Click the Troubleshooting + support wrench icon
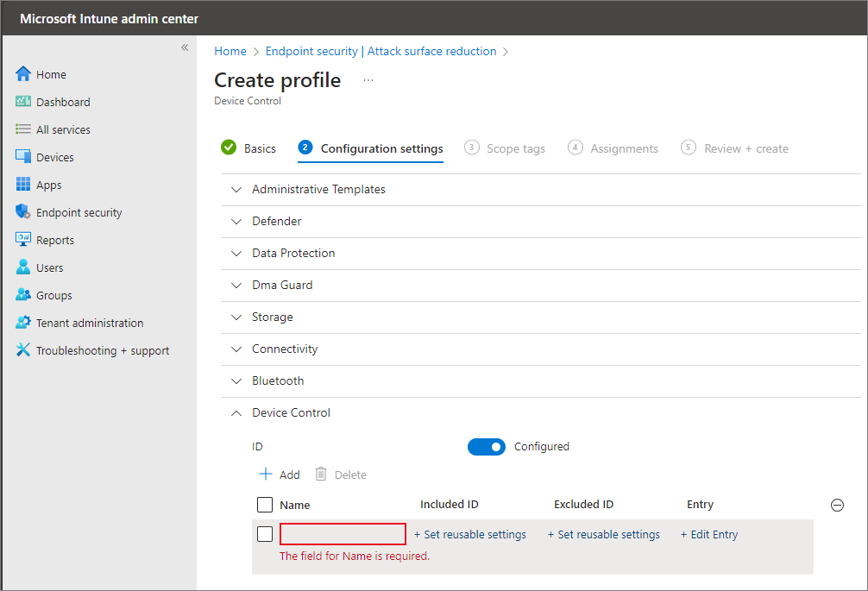Image resolution: width=868 pixels, height=591 pixels. coord(23,350)
